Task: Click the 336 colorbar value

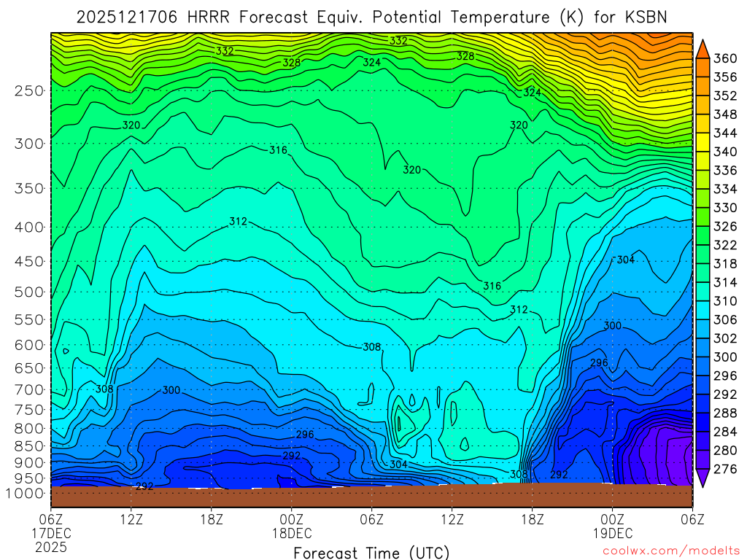Action: 725,171
